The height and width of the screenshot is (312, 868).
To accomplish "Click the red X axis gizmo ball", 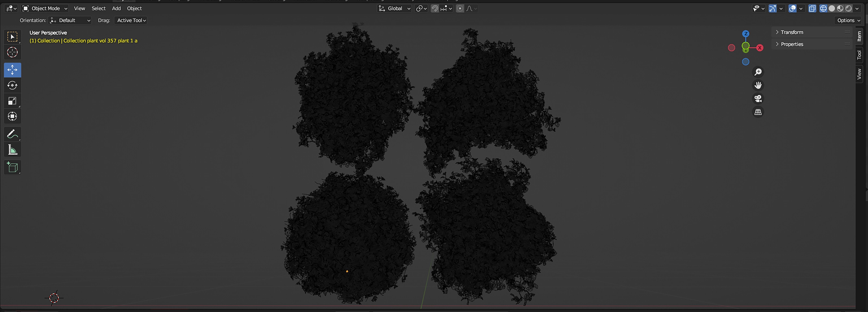I will (760, 48).
